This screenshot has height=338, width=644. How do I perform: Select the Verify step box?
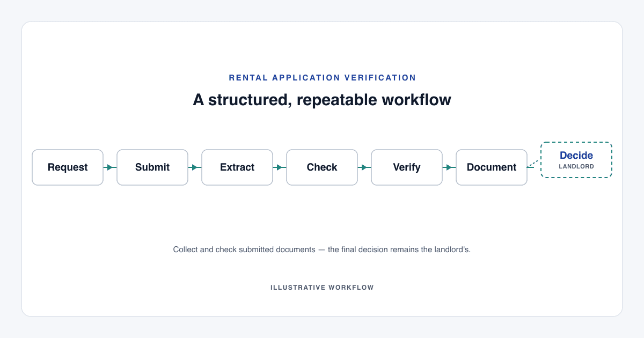tap(407, 167)
